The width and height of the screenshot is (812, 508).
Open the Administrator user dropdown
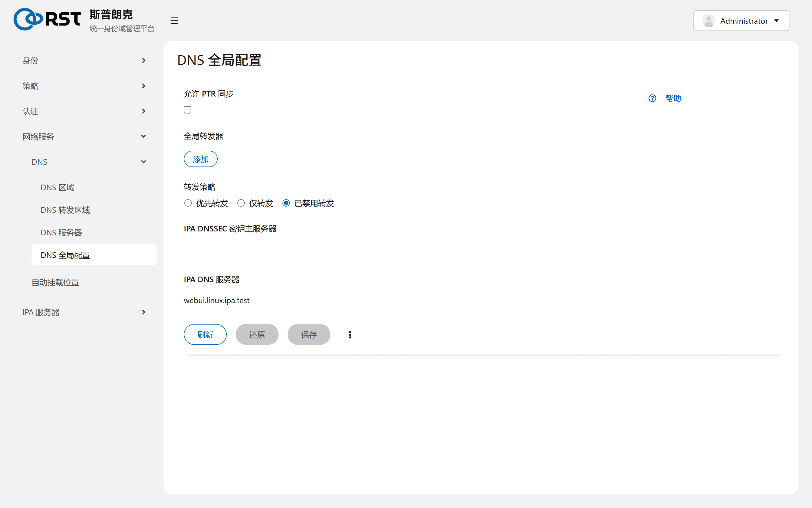click(x=741, y=21)
